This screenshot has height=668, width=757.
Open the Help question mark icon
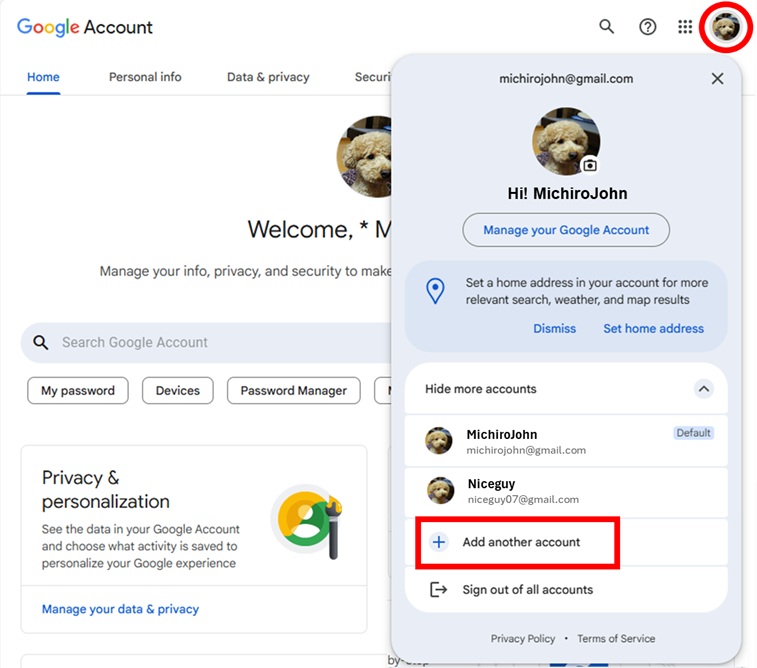click(x=648, y=27)
